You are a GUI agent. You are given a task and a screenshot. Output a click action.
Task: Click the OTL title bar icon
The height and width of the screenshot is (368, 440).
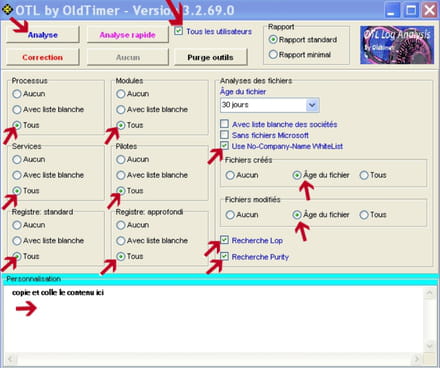(x=7, y=10)
